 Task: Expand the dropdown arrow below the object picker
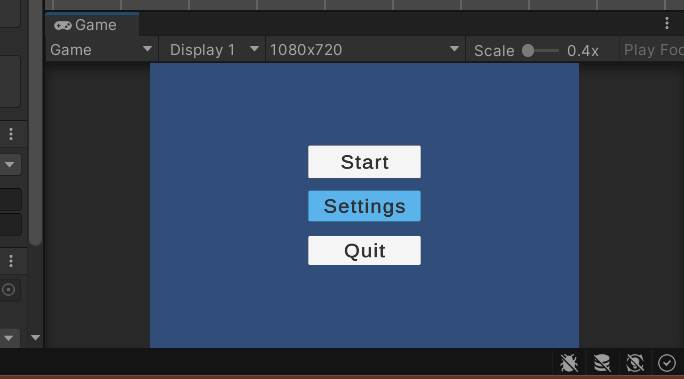[9, 338]
